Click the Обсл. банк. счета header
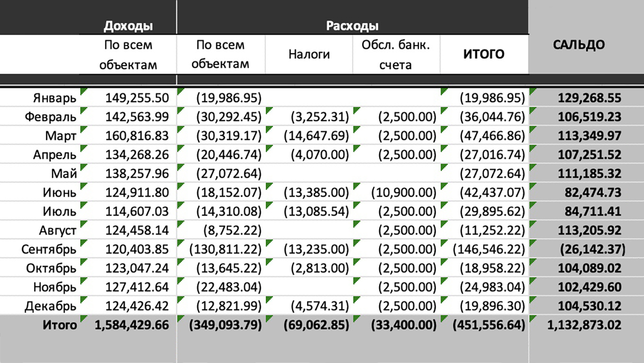The width and height of the screenshot is (644, 363). [x=396, y=54]
